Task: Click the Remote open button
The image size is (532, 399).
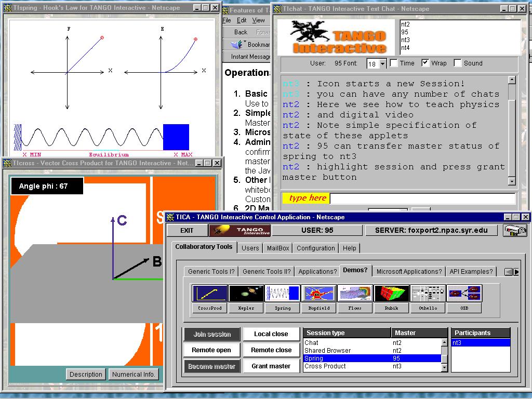Action: (211, 350)
